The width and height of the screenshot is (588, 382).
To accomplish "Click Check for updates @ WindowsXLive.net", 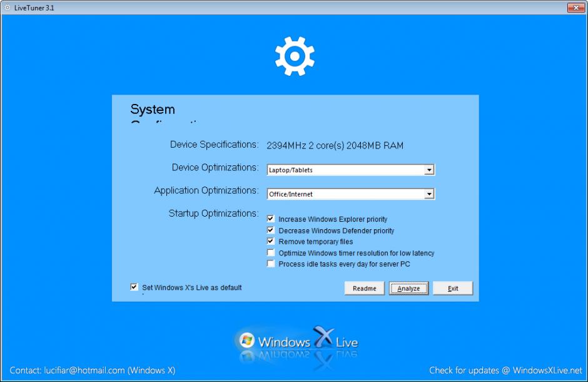I will coord(505,370).
